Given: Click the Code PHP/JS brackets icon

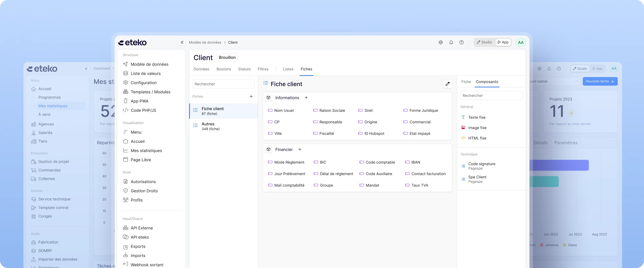Looking at the screenshot, I should [125, 110].
